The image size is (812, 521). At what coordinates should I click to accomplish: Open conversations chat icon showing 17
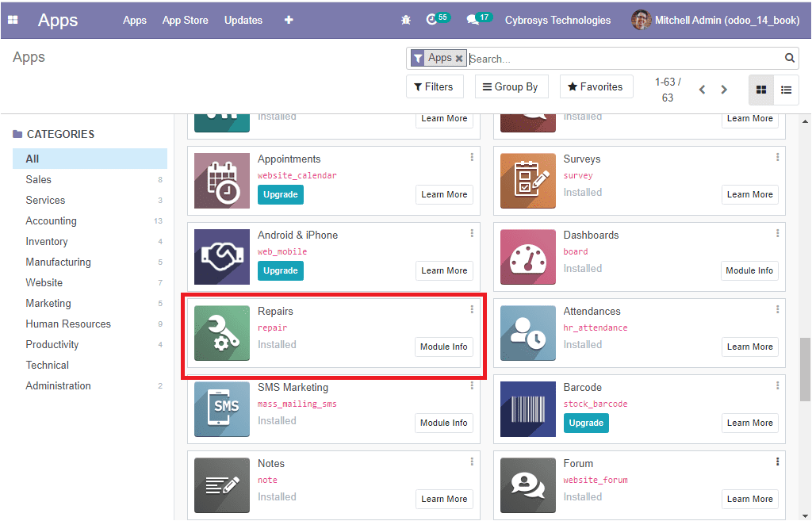coord(478,19)
